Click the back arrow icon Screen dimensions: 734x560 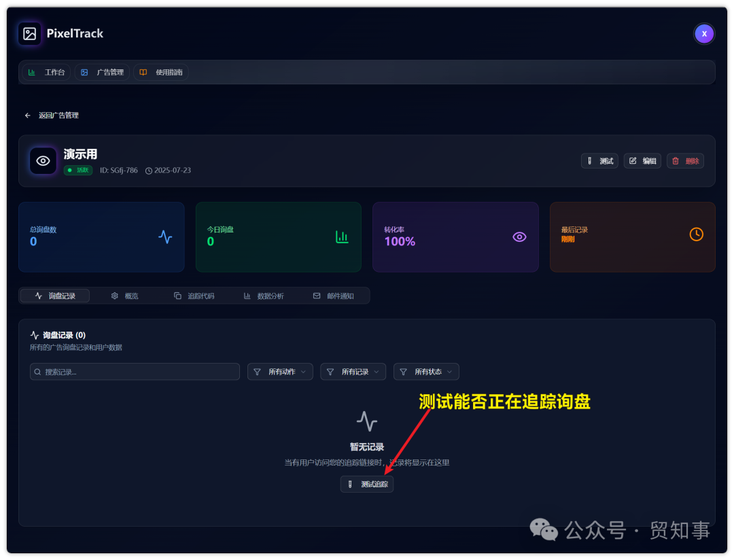point(28,115)
